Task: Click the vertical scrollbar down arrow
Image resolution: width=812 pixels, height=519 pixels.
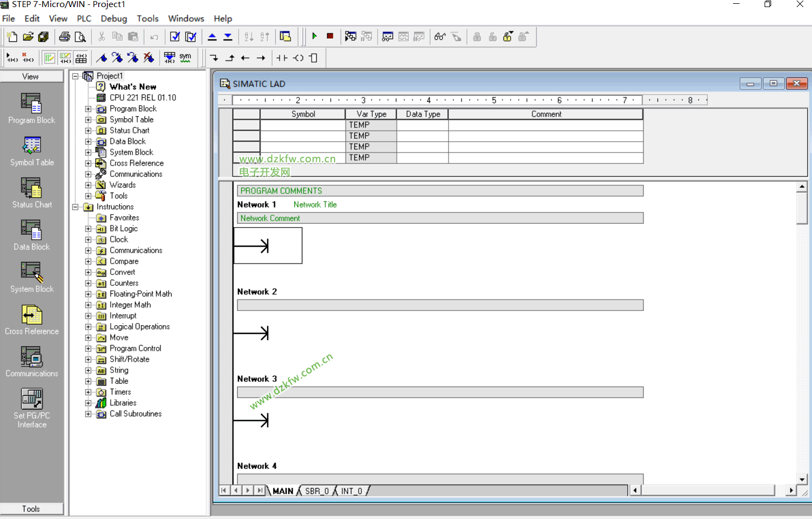Action: (802, 479)
